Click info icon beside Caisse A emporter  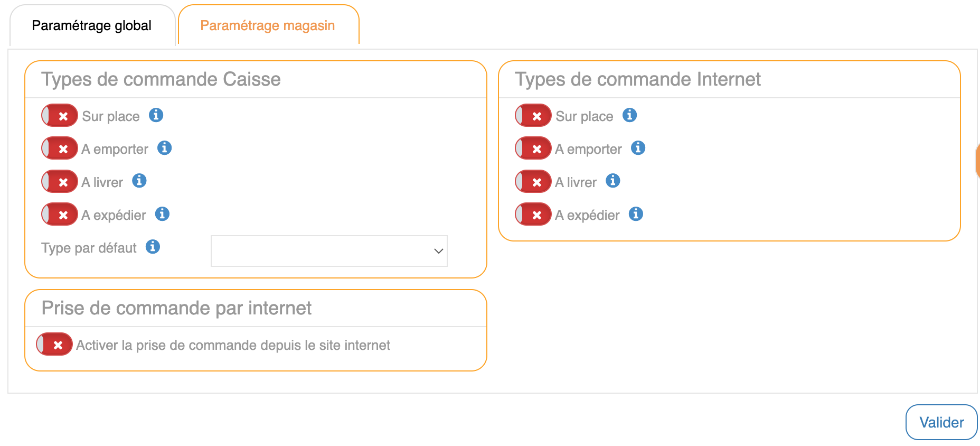(x=164, y=148)
